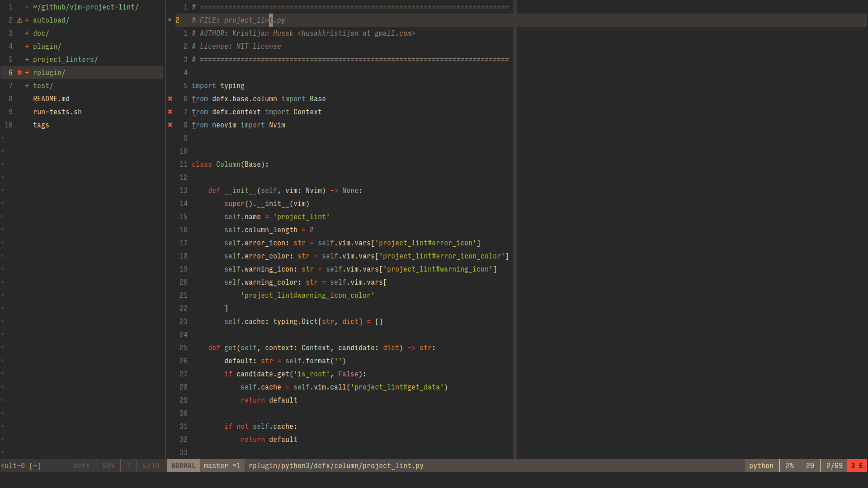
Task: Click the 'import typing' line
Action: [x=218, y=86]
